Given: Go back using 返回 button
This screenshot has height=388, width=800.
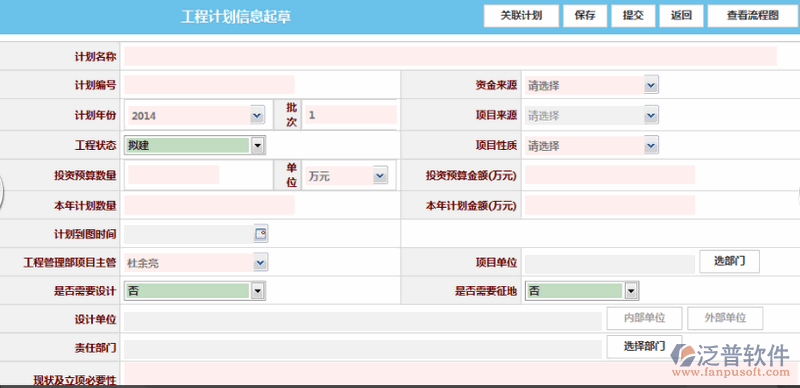Looking at the screenshot, I should tap(681, 16).
